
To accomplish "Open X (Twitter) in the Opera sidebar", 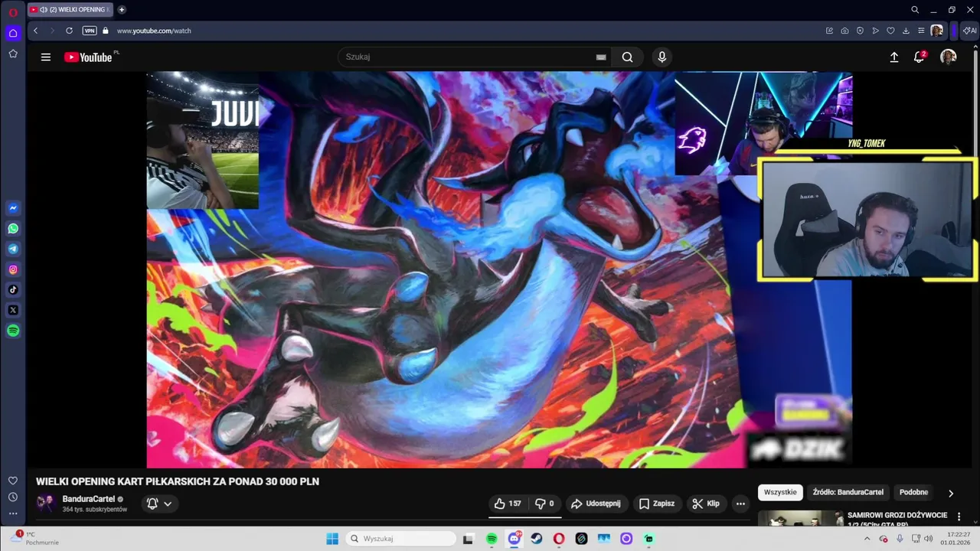I will [13, 310].
